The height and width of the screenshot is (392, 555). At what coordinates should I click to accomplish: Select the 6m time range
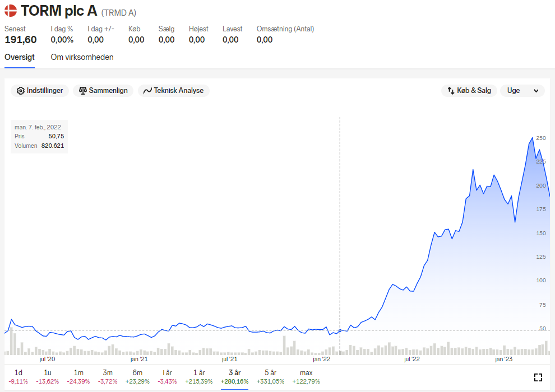pyautogui.click(x=137, y=377)
